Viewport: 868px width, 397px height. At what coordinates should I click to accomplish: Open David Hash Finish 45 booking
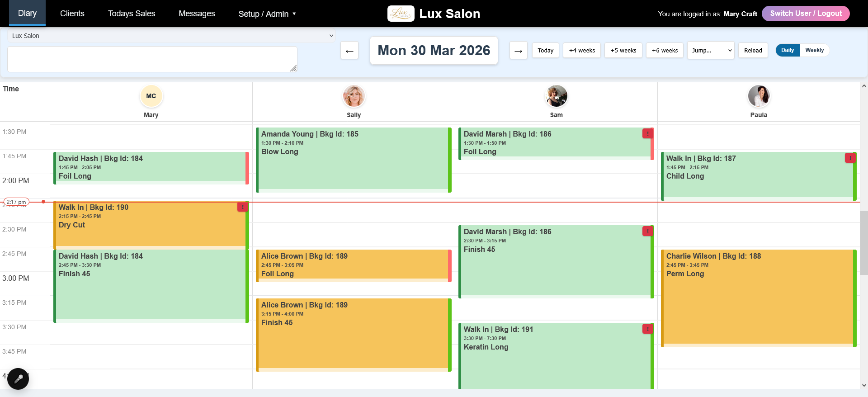[151, 286]
